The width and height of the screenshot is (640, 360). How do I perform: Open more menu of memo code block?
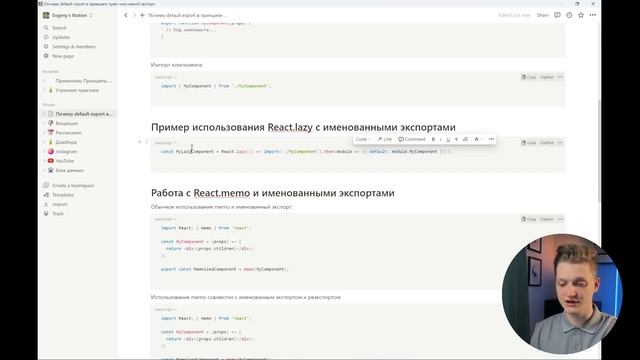(560, 219)
